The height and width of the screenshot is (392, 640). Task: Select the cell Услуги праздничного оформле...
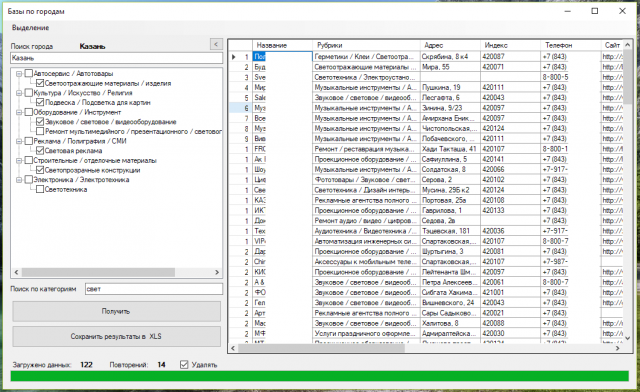point(366,333)
